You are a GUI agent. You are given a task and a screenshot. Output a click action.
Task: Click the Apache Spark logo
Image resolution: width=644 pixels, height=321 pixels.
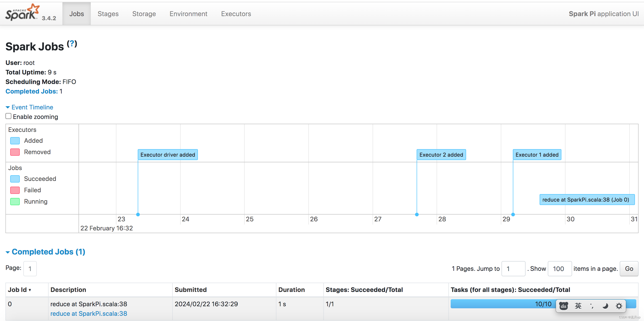click(22, 12)
